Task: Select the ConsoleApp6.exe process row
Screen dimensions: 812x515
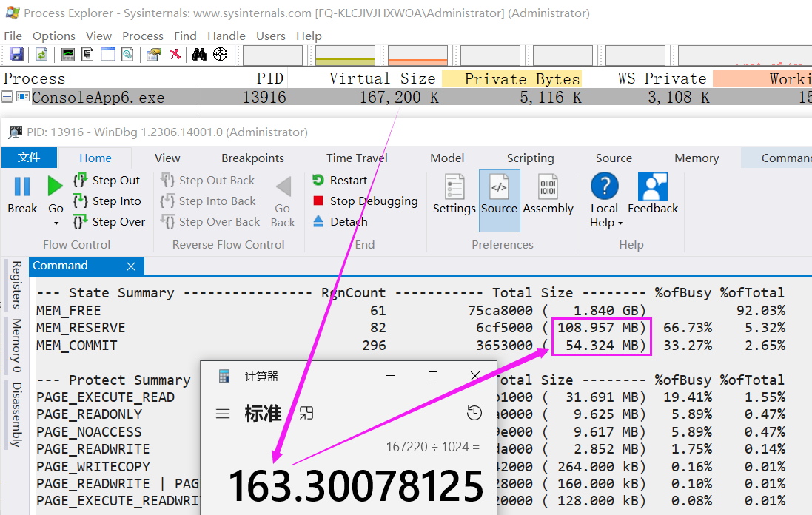Action: pos(406,97)
